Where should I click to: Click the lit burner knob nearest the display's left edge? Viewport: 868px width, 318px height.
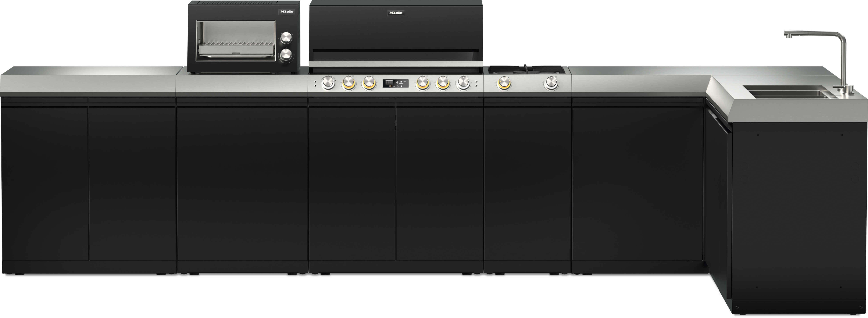tap(369, 83)
